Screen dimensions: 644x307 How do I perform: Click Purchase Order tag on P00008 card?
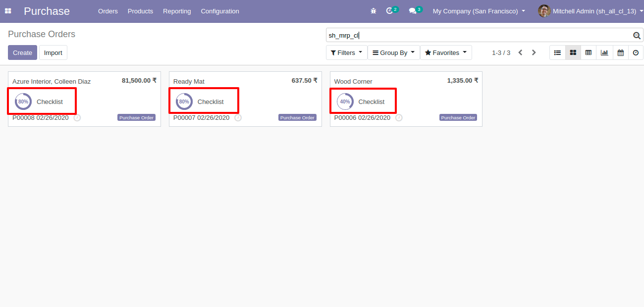136,118
